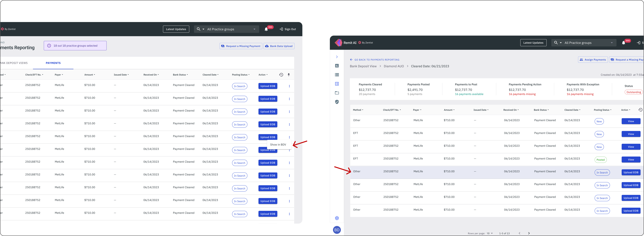Click the notifications bell in left window
Image resolution: width=644 pixels, height=236 pixels.
(266, 29)
